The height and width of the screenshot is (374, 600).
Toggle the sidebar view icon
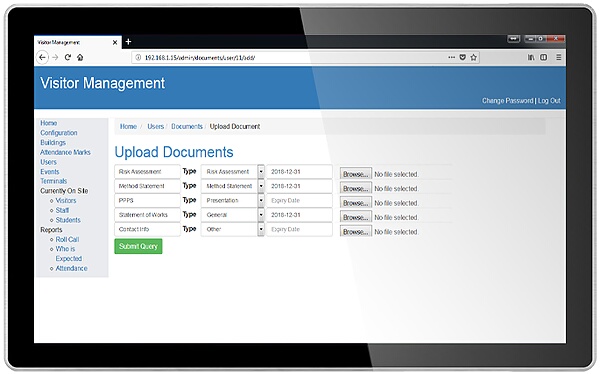[543, 57]
